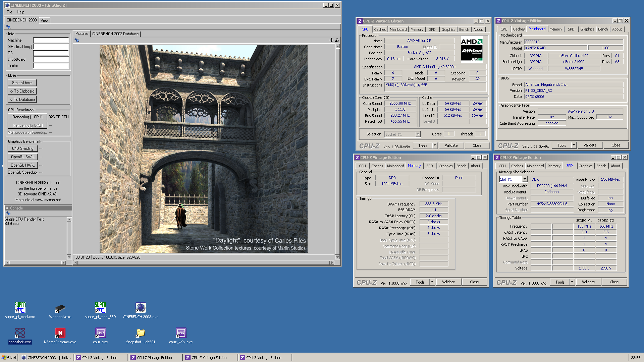This screenshot has height=362, width=644.
Task: Open the File menu in Cinebench
Action: pyautogui.click(x=9, y=12)
